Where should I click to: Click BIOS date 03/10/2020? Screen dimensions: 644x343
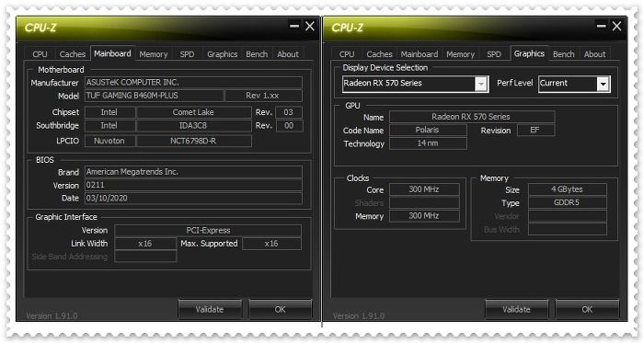tap(193, 199)
